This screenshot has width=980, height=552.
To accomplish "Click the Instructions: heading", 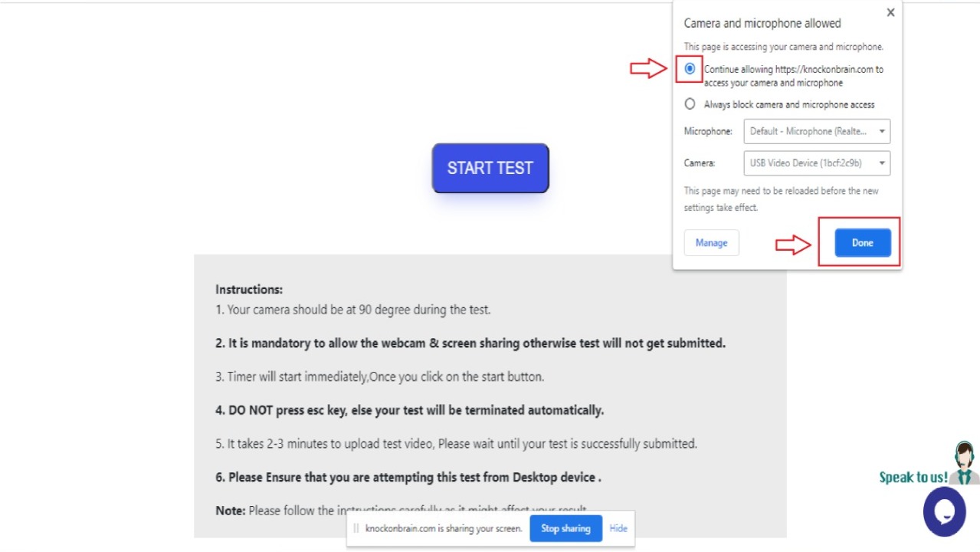I will point(249,290).
